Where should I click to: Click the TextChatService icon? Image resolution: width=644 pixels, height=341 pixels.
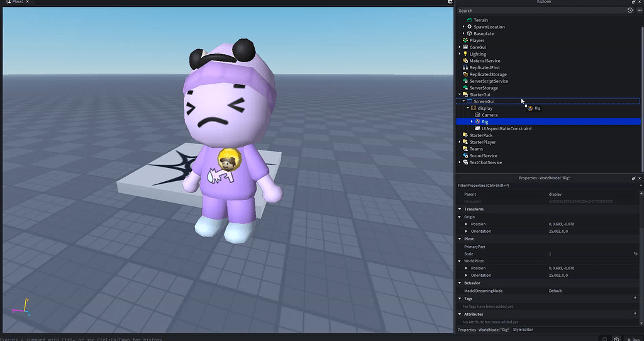[465, 162]
